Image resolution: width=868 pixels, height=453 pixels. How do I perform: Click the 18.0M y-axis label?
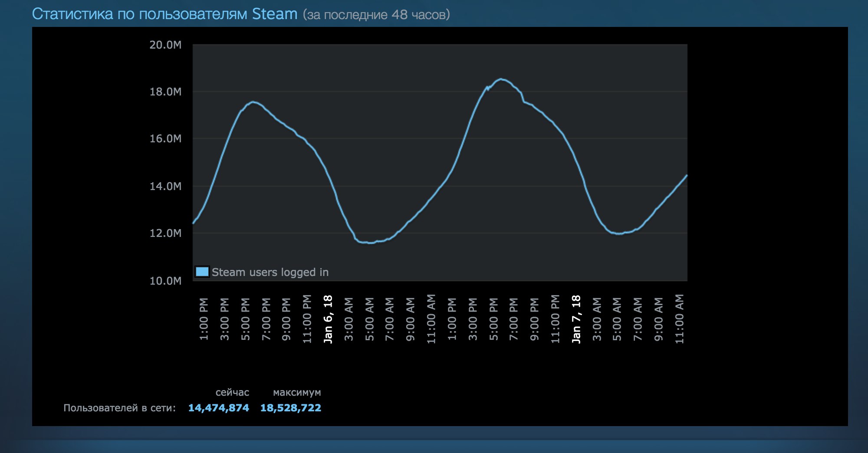[165, 92]
